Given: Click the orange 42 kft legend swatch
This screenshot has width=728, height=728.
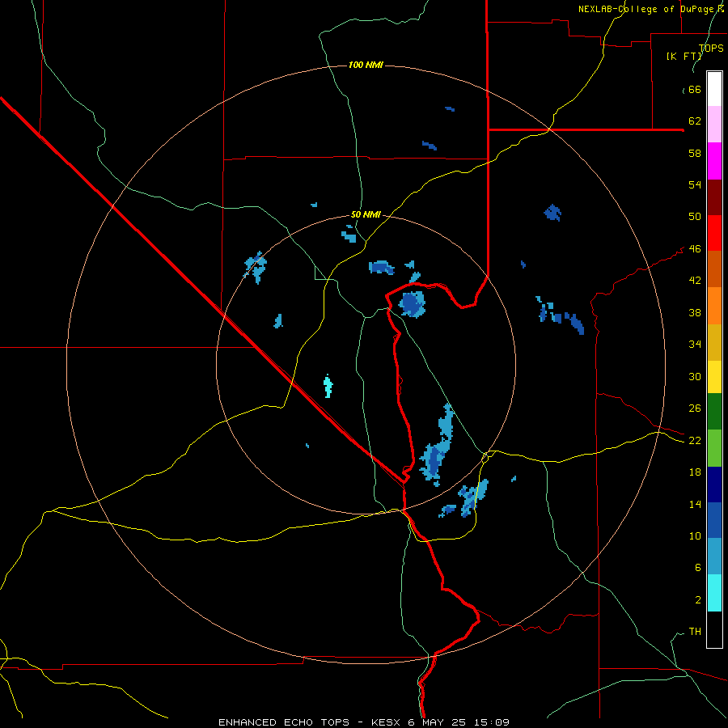Looking at the screenshot, I should (x=714, y=306).
